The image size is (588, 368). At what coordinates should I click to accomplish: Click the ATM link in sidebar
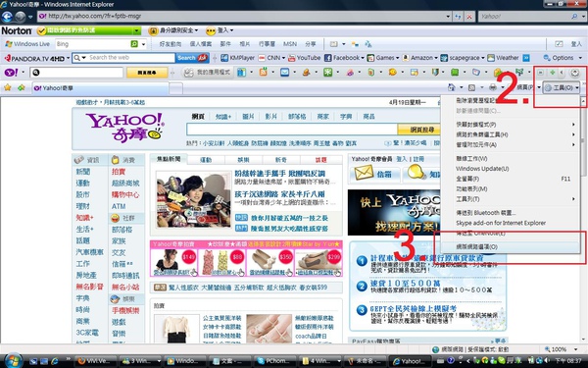pyautogui.click(x=119, y=206)
